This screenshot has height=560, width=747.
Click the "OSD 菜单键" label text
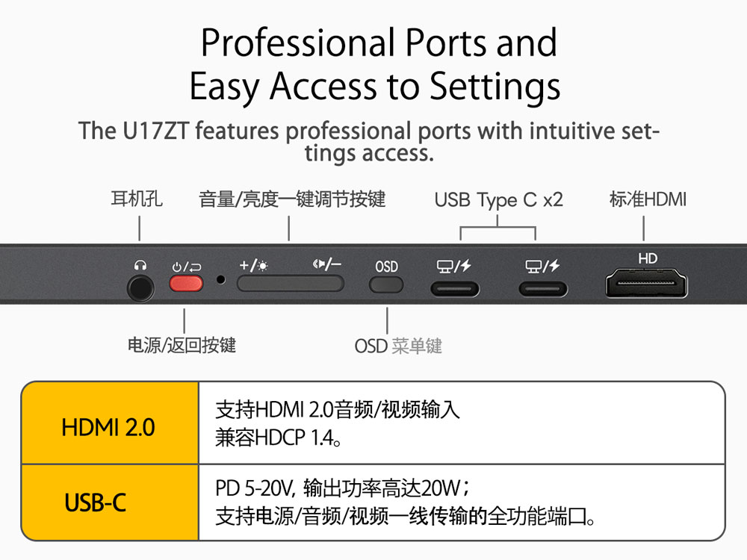[398, 346]
